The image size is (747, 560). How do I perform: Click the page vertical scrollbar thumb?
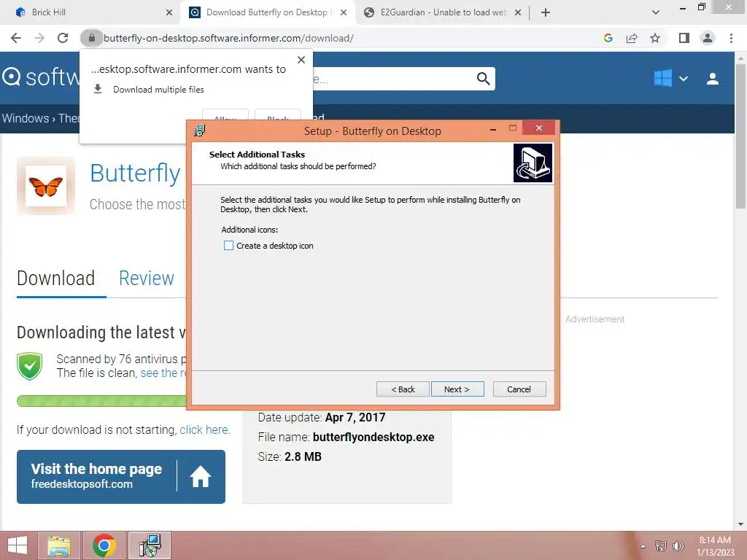740,136
